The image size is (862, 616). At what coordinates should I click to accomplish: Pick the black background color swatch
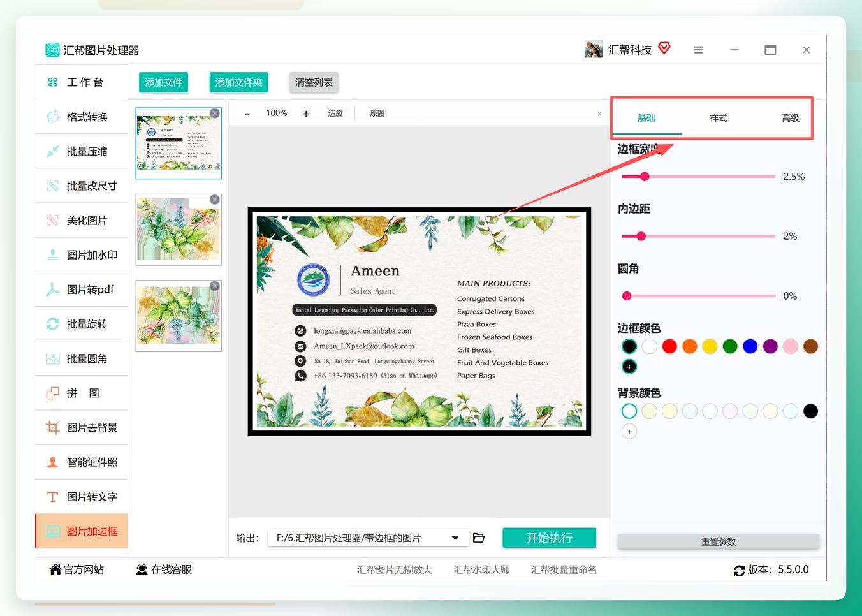810,411
